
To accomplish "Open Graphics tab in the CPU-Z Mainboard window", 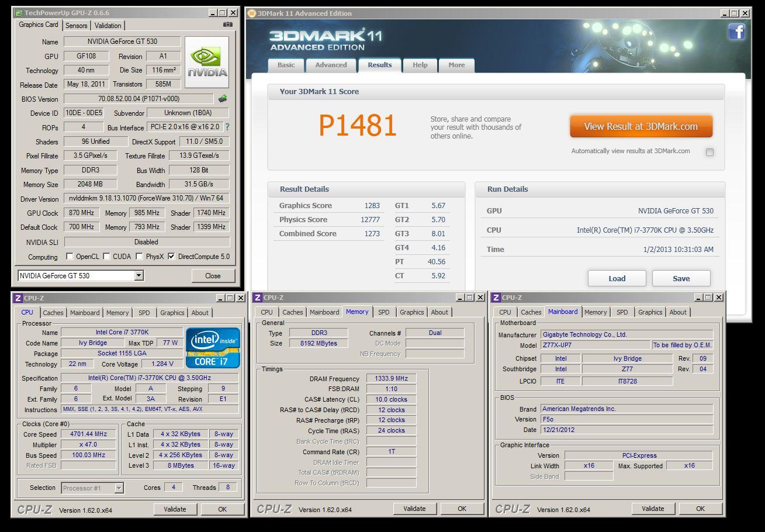I will (650, 312).
